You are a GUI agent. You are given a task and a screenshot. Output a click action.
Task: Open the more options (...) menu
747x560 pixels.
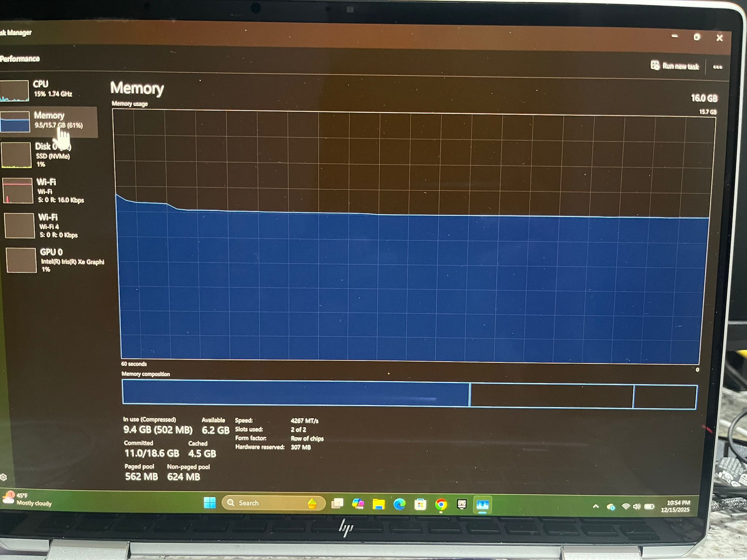pos(717,67)
